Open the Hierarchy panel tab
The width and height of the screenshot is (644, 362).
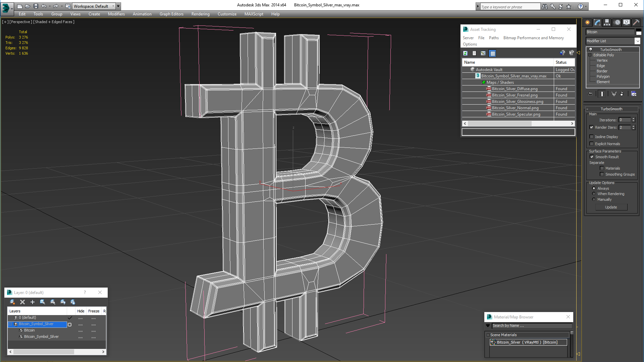pyautogui.click(x=607, y=22)
